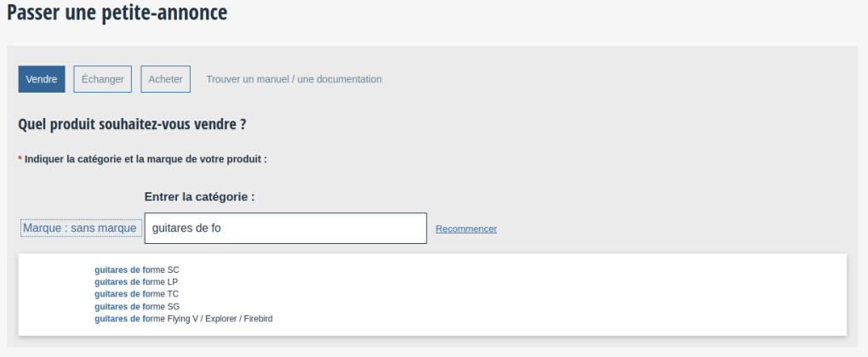Switch to the Échanger tab

[x=102, y=79]
